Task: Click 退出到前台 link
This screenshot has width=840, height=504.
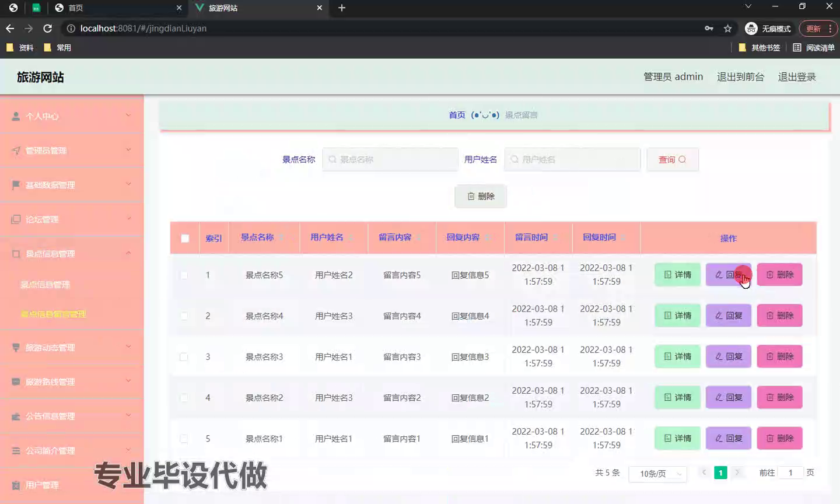Action: 740,76
